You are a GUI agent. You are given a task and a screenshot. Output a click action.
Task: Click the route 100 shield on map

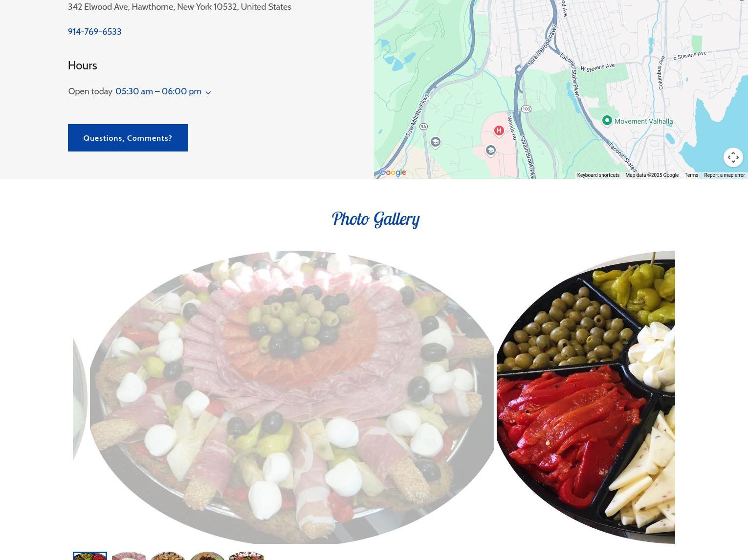click(526, 109)
